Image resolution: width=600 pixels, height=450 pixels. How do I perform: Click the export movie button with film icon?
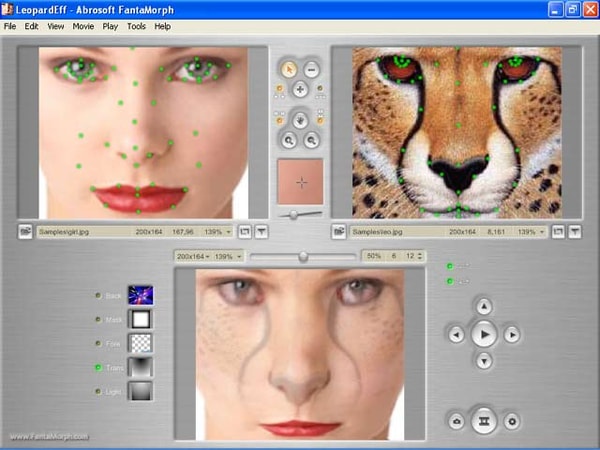484,421
